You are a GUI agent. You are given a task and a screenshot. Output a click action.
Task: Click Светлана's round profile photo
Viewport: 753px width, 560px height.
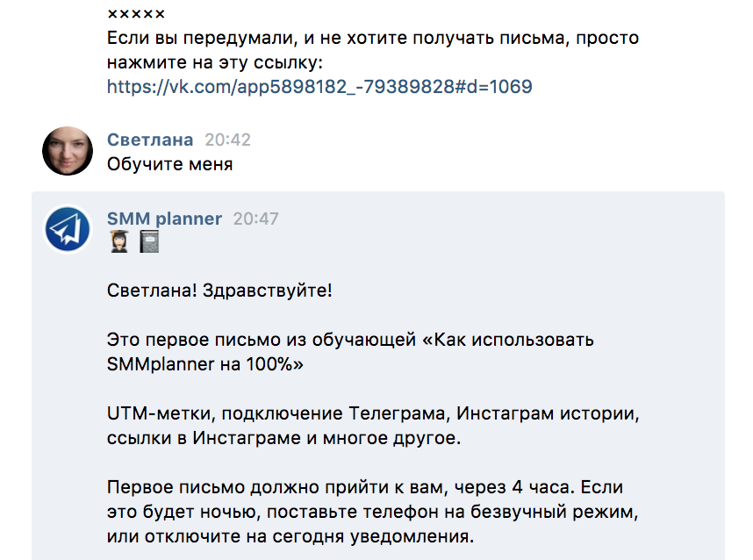[x=68, y=151]
